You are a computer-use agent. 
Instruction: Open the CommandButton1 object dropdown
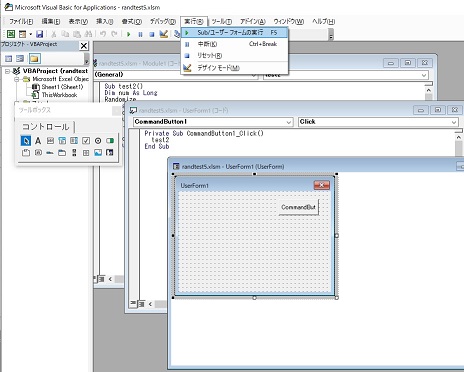coord(289,122)
